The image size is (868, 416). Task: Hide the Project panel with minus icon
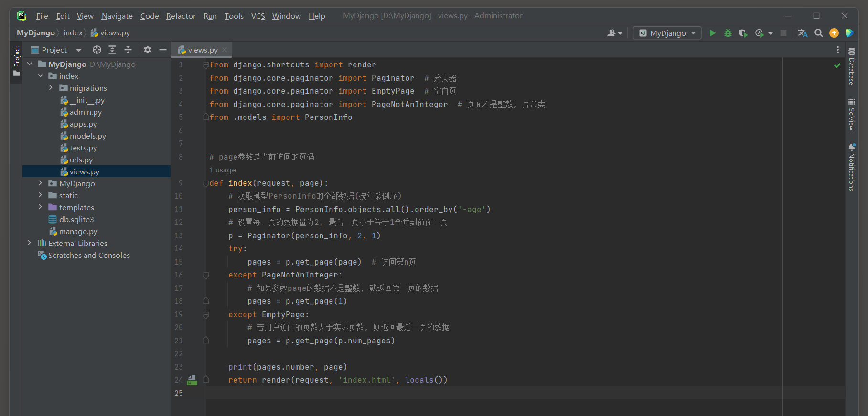[x=163, y=50]
